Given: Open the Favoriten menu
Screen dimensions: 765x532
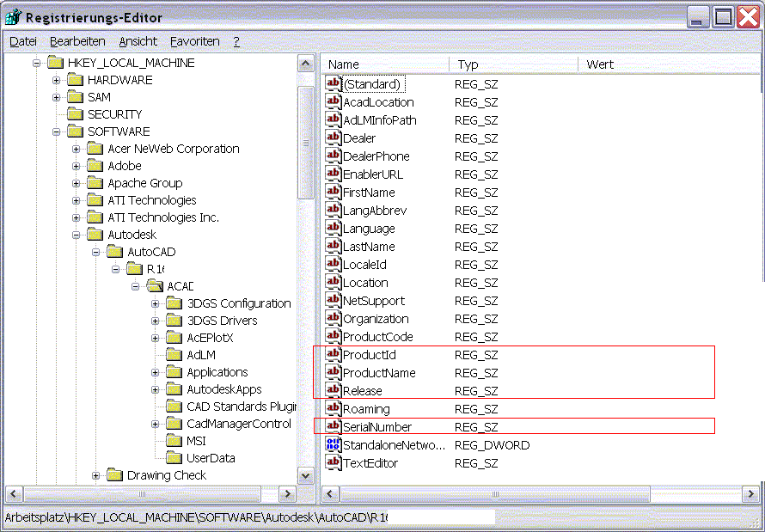Looking at the screenshot, I should point(194,41).
